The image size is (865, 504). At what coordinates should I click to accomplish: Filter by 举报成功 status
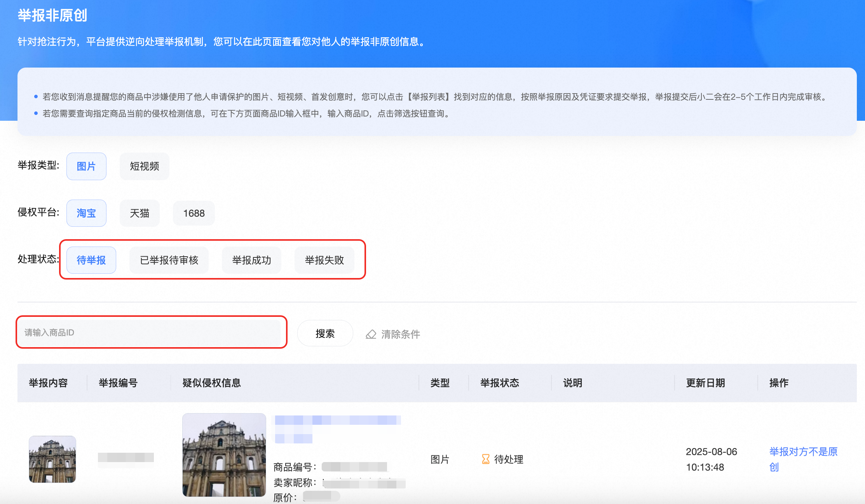(x=251, y=260)
